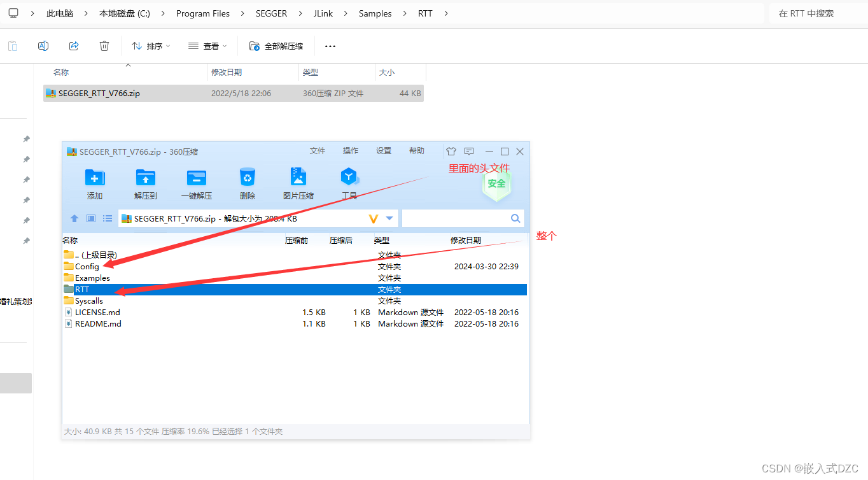This screenshot has width=868, height=480.
Task: Open the 图片压缩 image compression tool
Action: 298,177
